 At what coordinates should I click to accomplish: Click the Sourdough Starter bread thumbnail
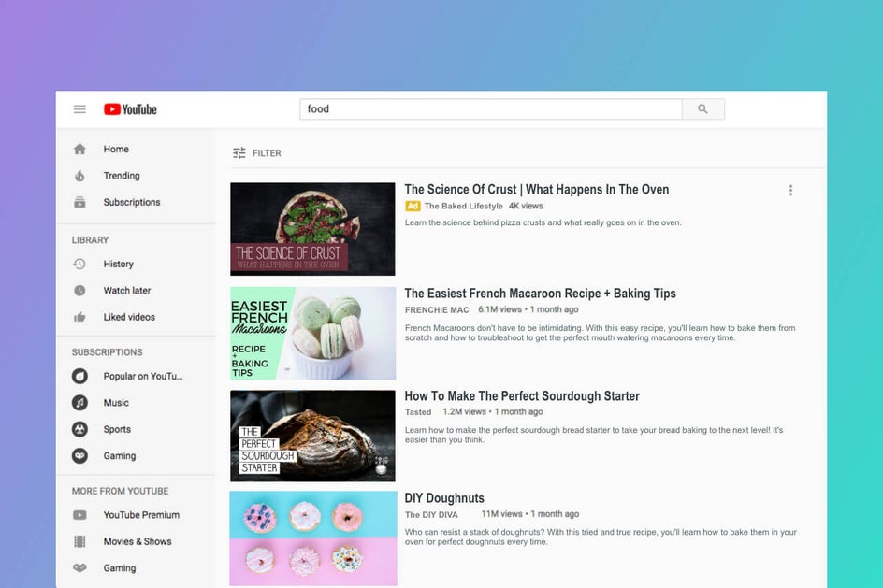tap(312, 436)
